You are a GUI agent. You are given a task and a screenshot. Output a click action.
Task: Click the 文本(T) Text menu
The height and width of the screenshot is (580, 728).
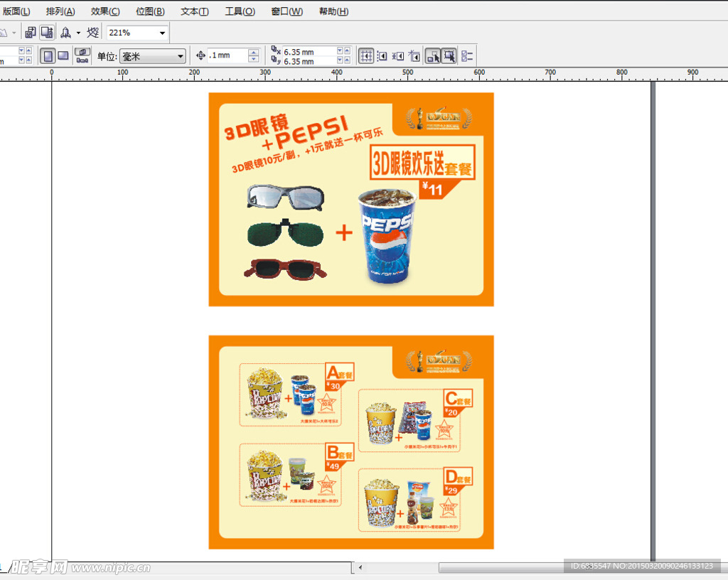pyautogui.click(x=194, y=11)
